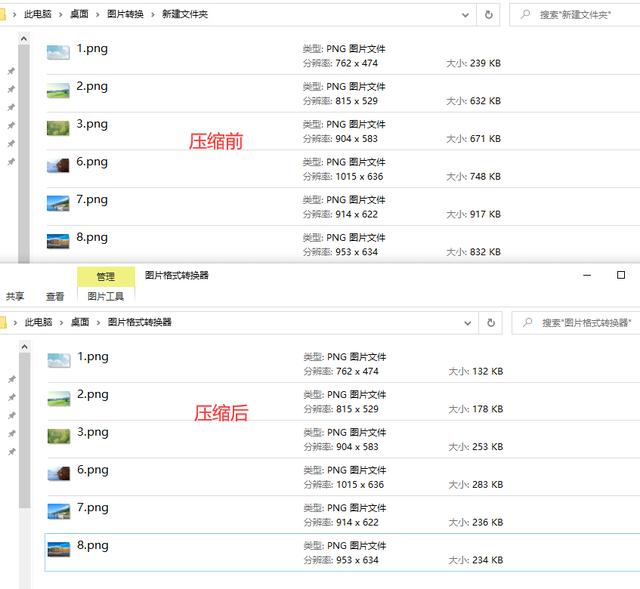Open the 查看 ribbon tab

[55, 296]
